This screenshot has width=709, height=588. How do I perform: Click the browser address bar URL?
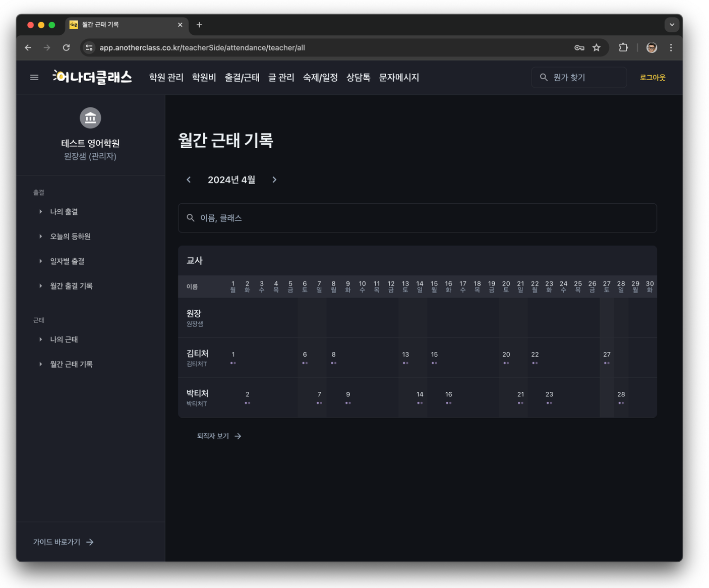pos(202,48)
